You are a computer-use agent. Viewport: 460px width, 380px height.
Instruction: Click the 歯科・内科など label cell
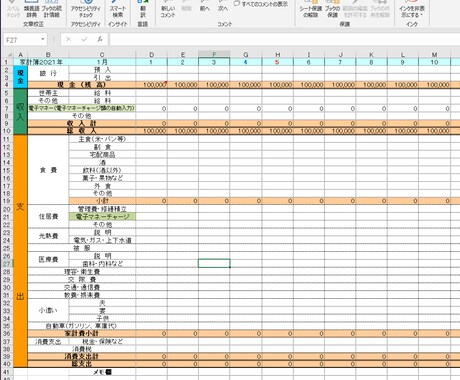(102, 264)
